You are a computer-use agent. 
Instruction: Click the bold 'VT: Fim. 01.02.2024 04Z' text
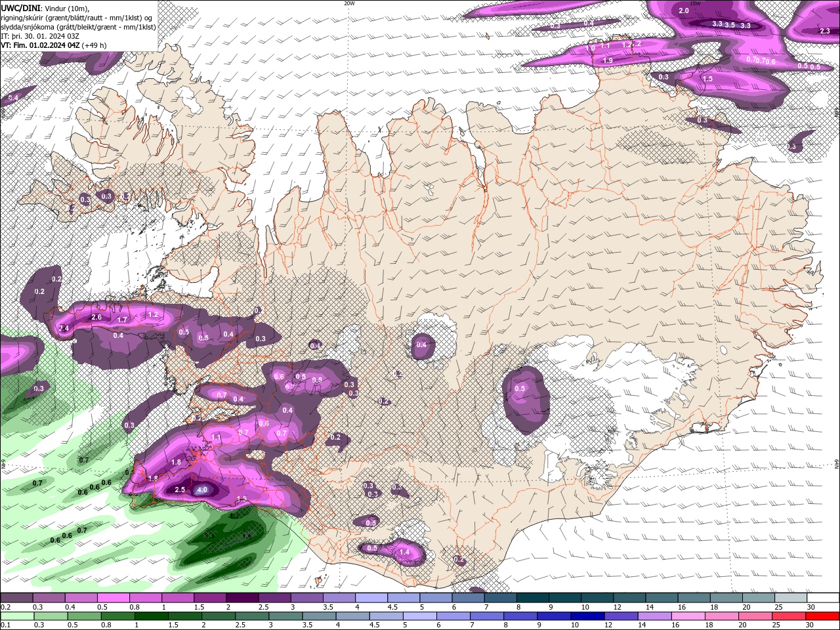[x=41, y=45]
